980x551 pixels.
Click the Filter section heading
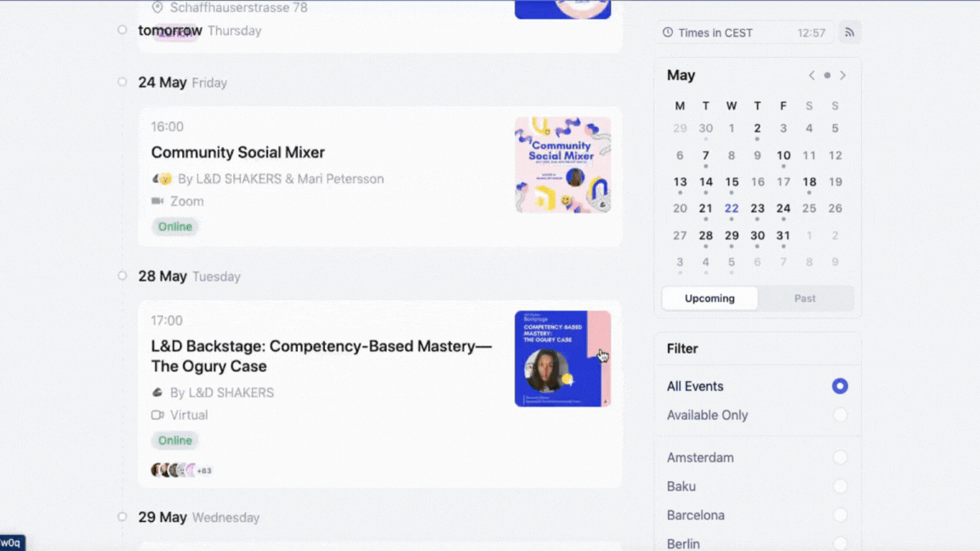pyautogui.click(x=682, y=349)
